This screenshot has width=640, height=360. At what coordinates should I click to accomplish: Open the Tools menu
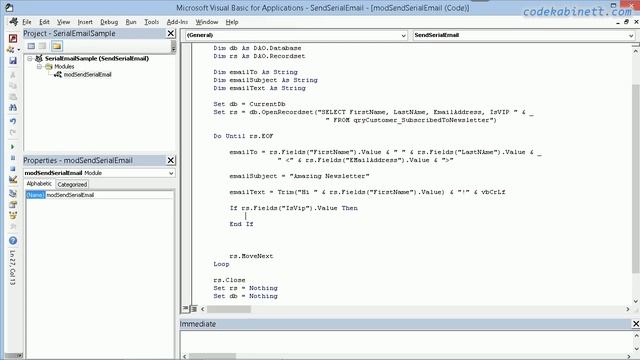coord(151,22)
